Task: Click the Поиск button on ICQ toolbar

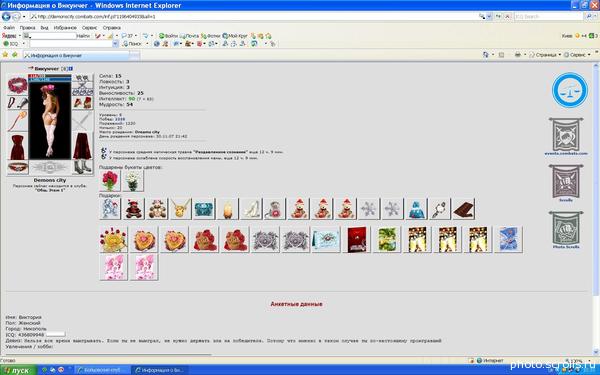Action: (133, 44)
